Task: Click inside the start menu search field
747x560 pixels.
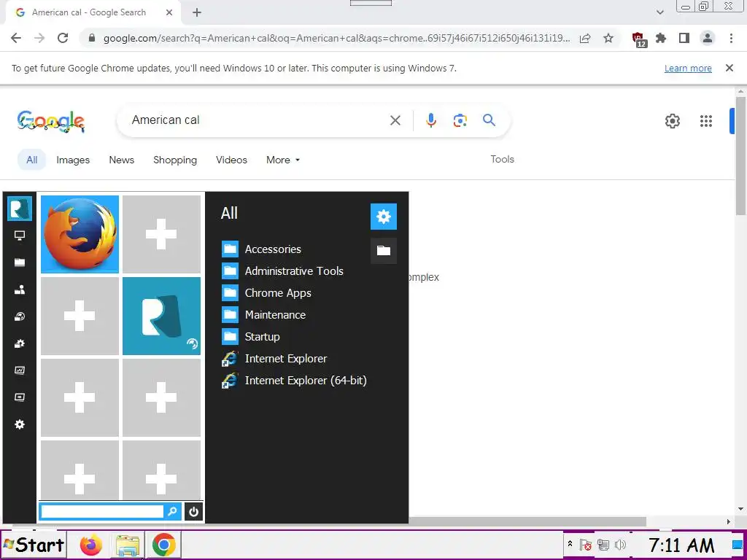Action: click(102, 511)
